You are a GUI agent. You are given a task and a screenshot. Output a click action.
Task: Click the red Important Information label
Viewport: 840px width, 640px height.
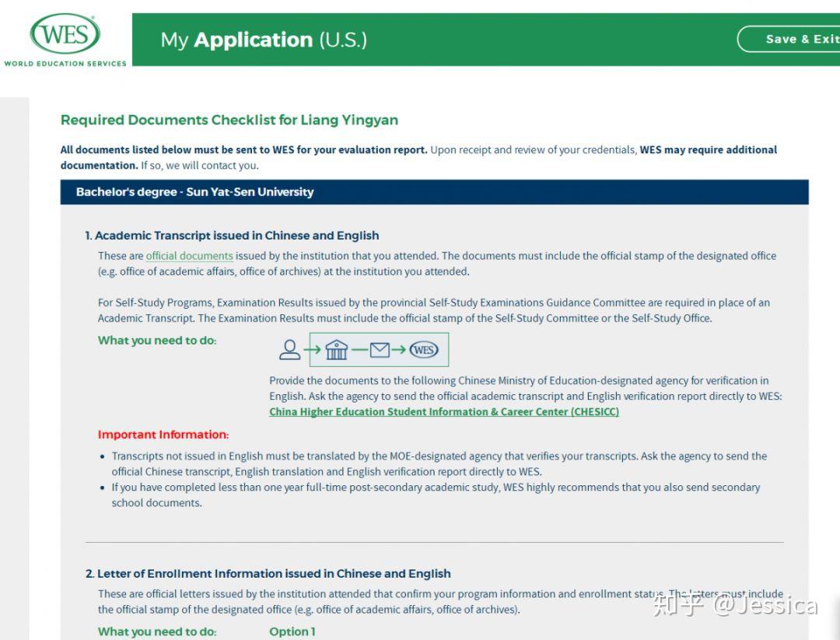[163, 435]
